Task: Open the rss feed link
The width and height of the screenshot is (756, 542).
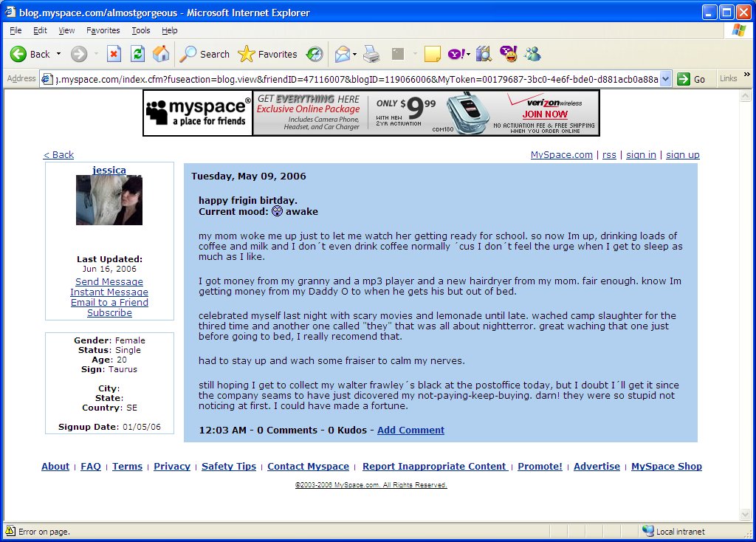Action: (609, 155)
